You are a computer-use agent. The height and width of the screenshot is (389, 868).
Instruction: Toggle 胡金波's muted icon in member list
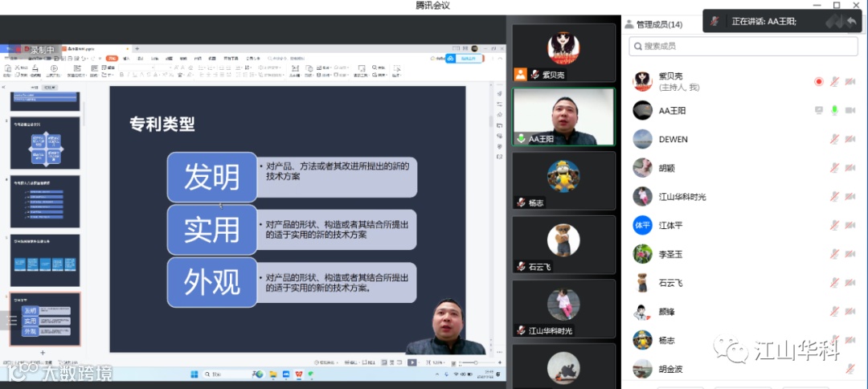[x=850, y=369]
